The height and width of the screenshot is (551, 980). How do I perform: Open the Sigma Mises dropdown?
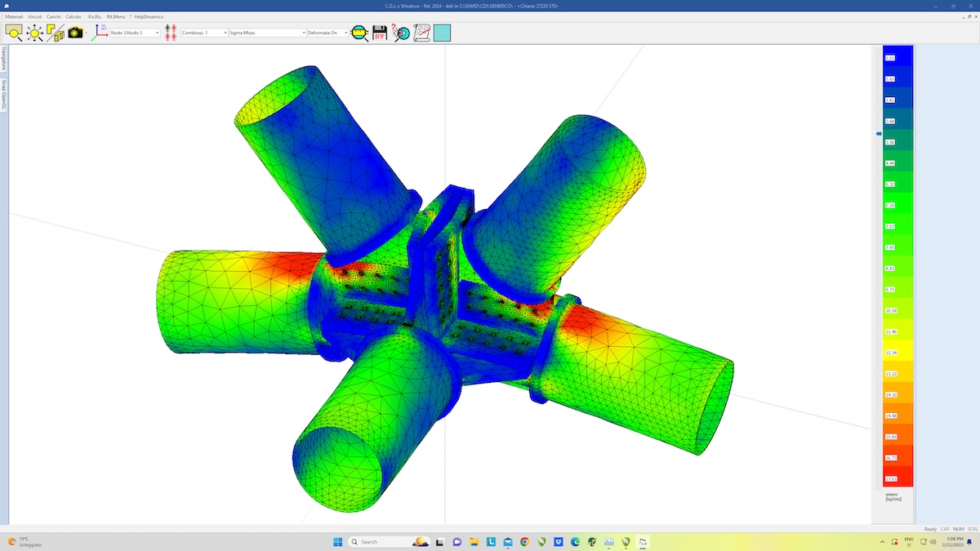267,33
